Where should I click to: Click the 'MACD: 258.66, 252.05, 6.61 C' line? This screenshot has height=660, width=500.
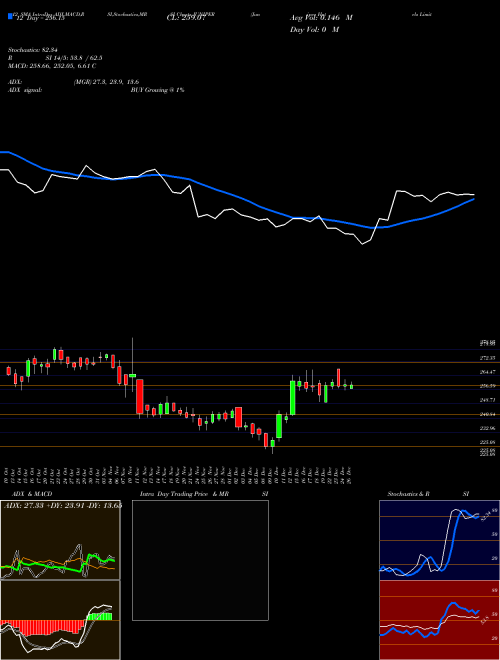[52, 66]
